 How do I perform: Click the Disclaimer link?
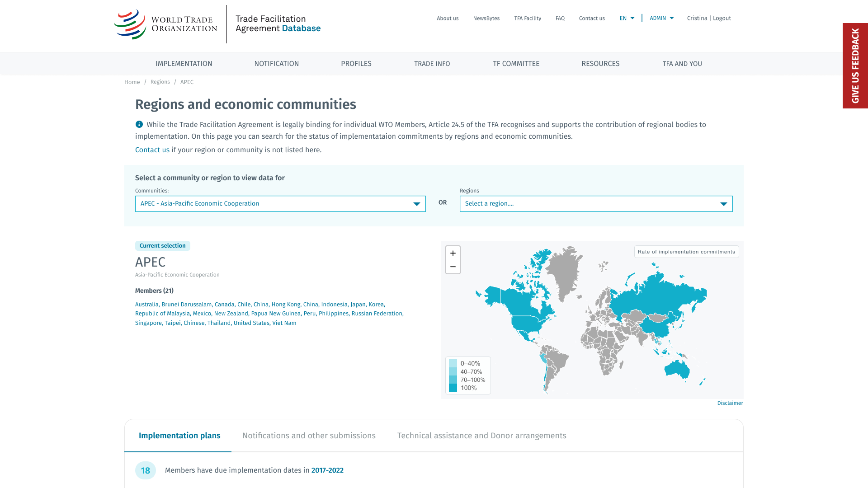tap(730, 403)
